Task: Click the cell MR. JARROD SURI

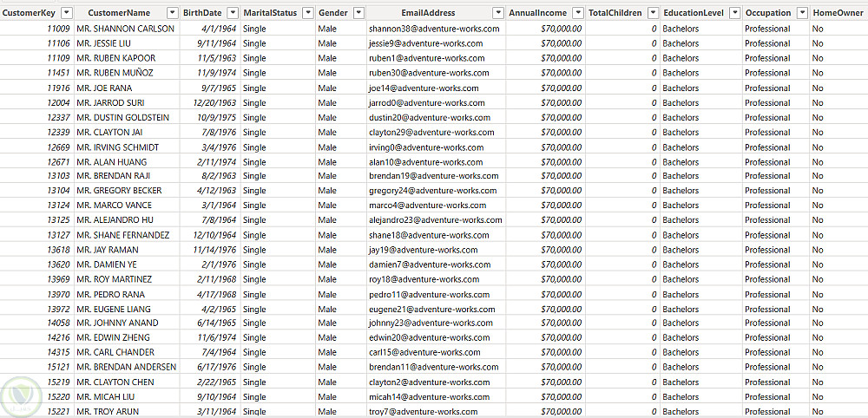Action: 128,102
